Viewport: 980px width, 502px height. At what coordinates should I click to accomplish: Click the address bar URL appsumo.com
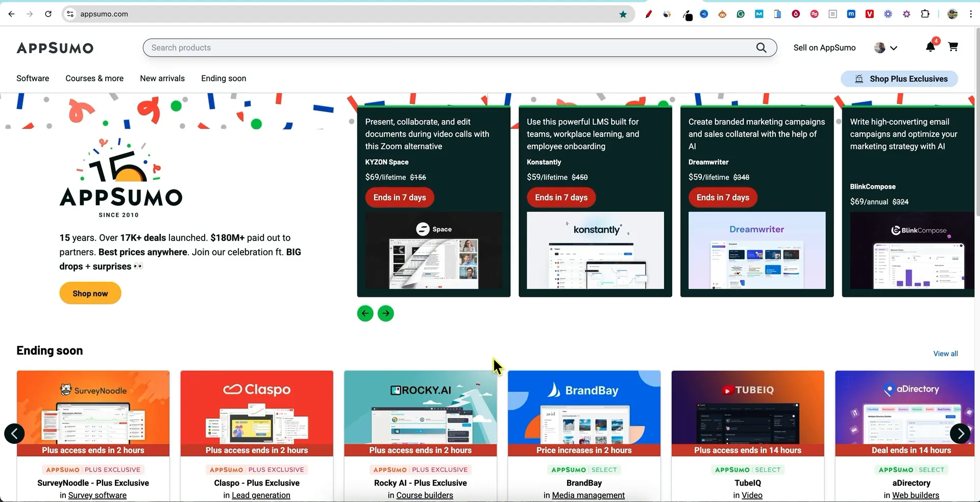[104, 14]
